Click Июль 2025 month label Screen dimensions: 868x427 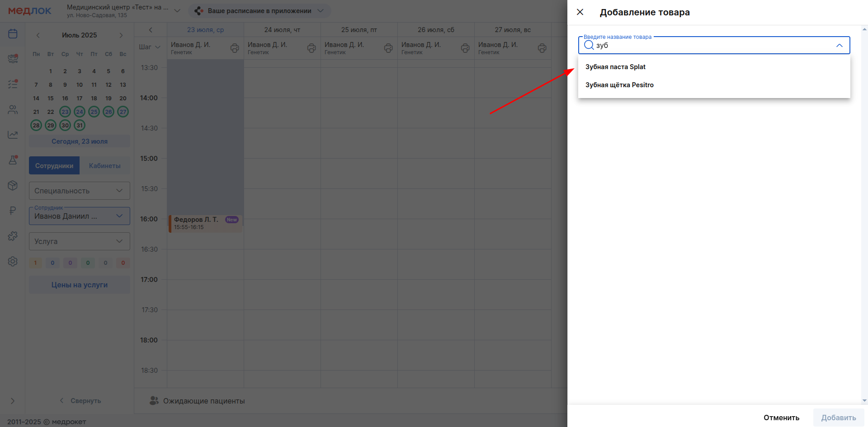80,35
